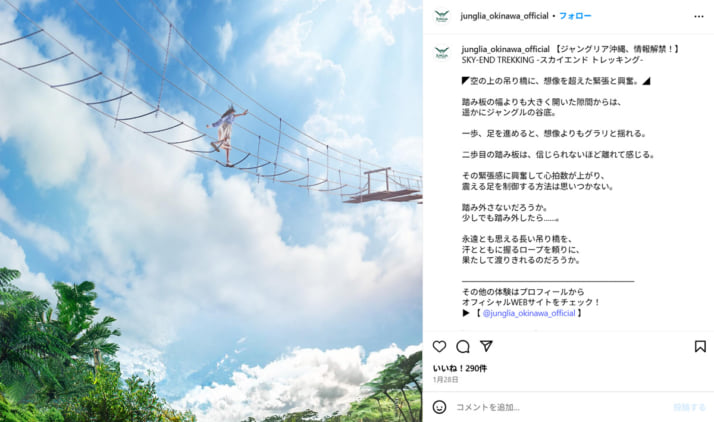Save post with bookmark icon
This screenshot has height=422, width=714.
coord(700,346)
